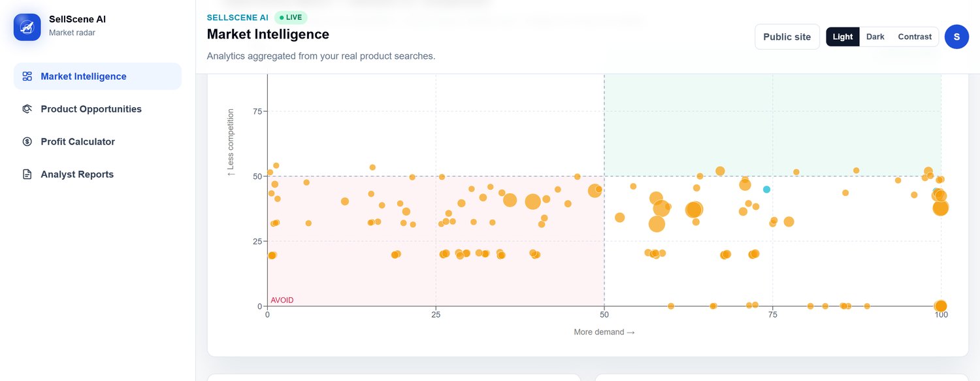Open the Public site button
The height and width of the screenshot is (381, 980).
tap(787, 37)
